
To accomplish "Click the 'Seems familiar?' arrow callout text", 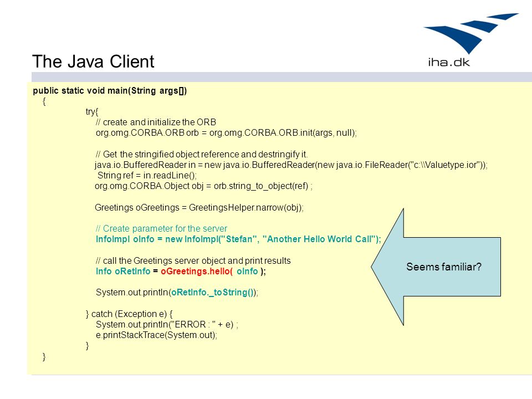I will point(444,267).
